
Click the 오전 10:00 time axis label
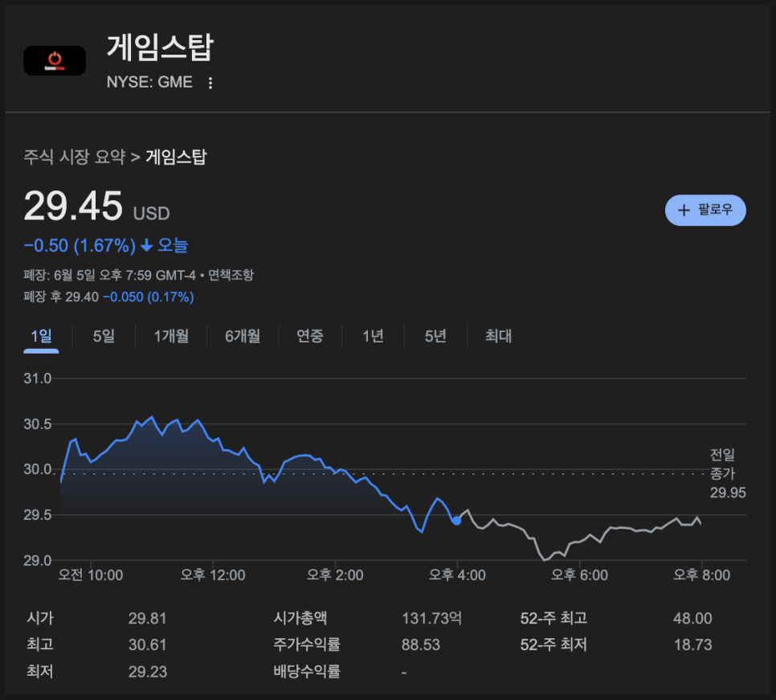tap(91, 575)
